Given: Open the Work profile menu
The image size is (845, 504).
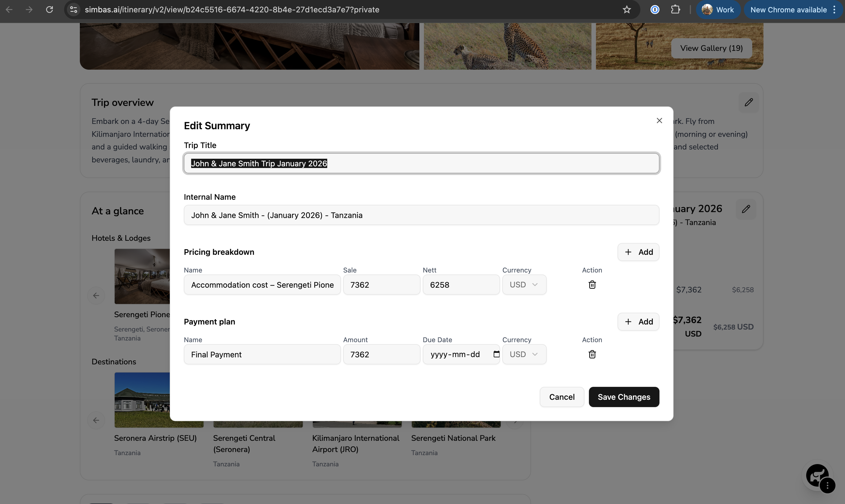Looking at the screenshot, I should 718,10.
